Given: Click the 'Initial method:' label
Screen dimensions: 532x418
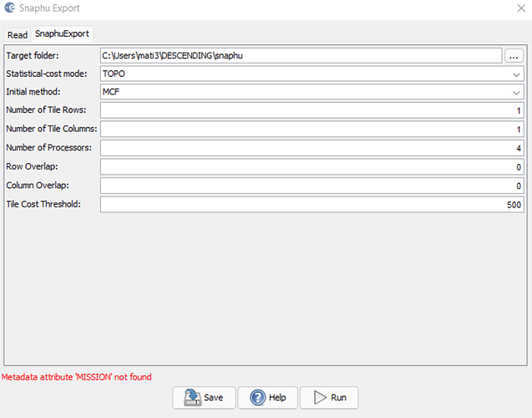Looking at the screenshot, I should (x=33, y=92).
